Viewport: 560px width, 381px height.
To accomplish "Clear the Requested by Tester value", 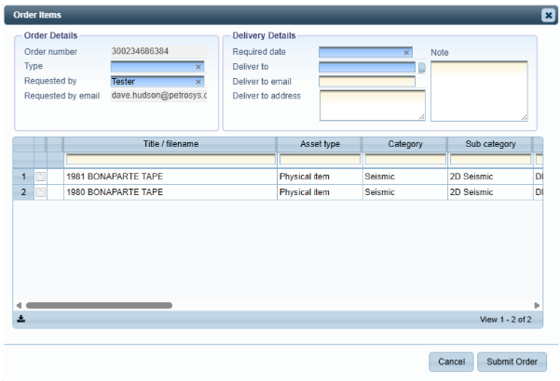I will pos(198,82).
